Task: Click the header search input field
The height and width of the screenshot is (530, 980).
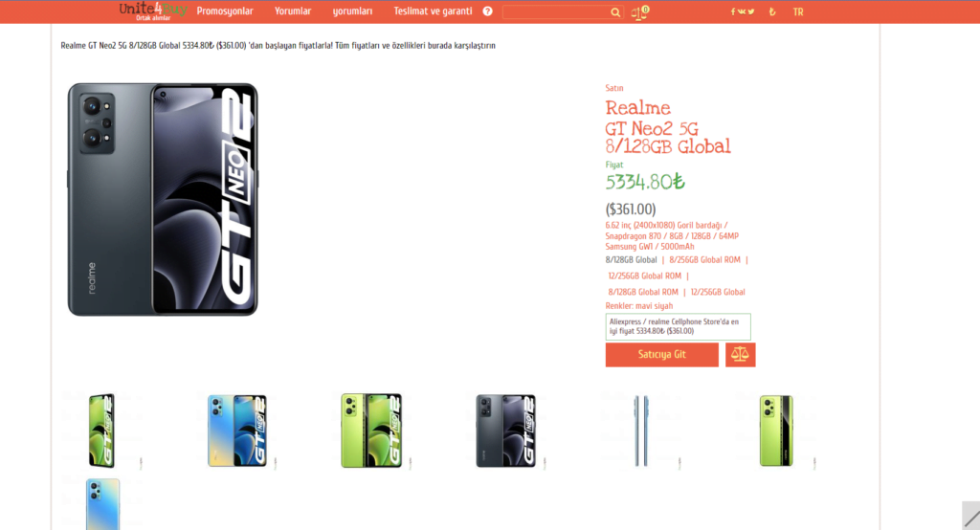Action: (556, 11)
